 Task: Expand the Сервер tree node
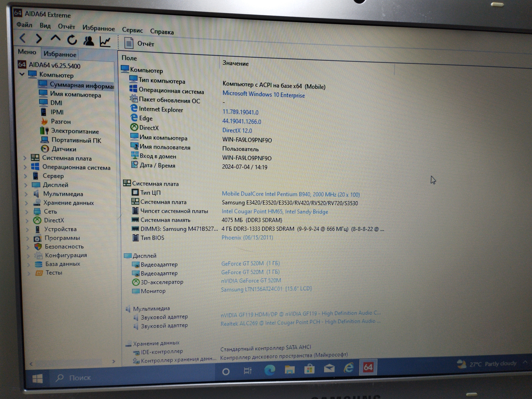click(25, 176)
